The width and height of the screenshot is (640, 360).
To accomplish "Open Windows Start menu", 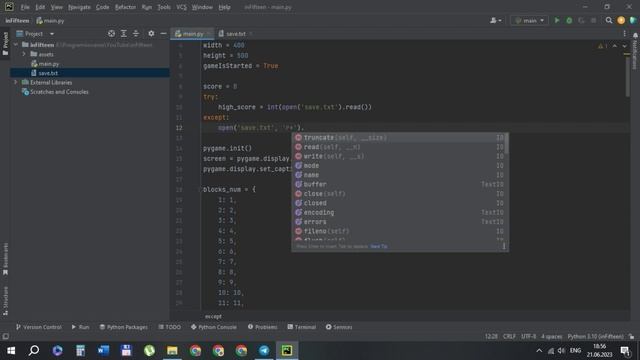I will (x=11, y=350).
